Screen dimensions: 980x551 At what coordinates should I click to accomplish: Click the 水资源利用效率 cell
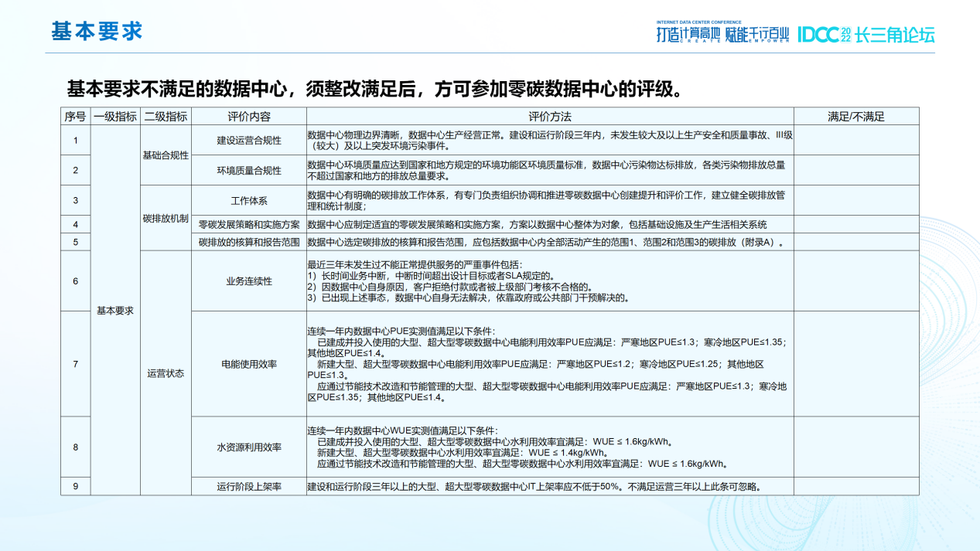249,447
